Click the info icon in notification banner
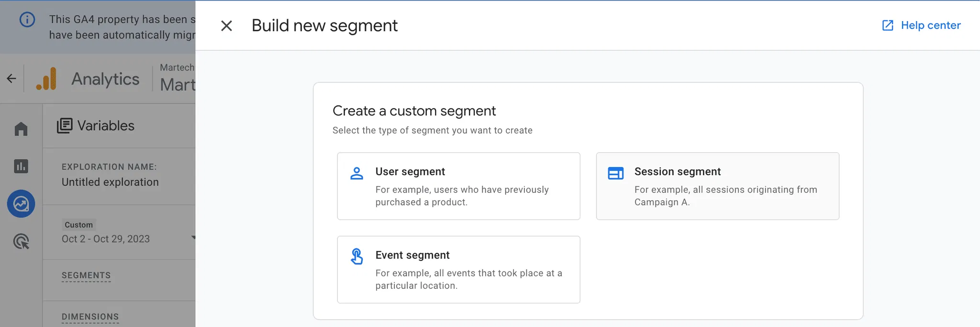980x327 pixels. tap(27, 20)
